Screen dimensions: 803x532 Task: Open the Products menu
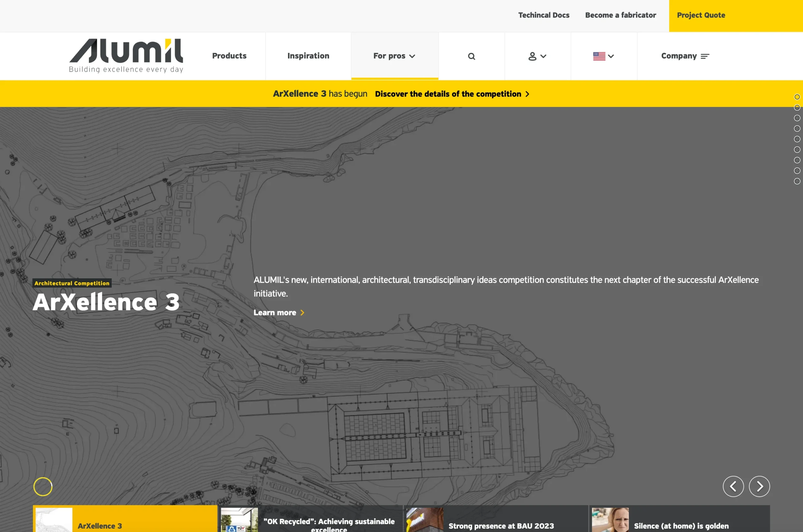pyautogui.click(x=229, y=55)
